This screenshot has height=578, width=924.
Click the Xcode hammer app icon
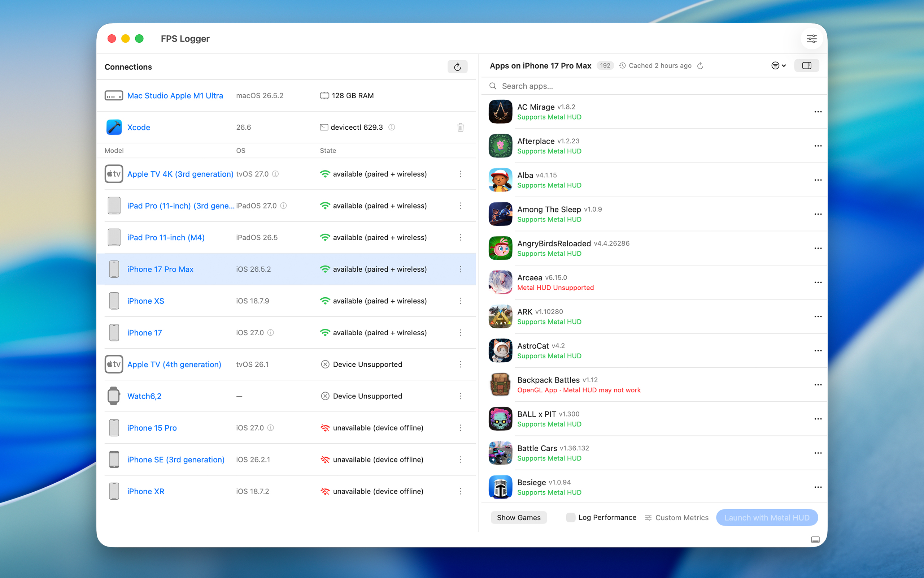114,127
